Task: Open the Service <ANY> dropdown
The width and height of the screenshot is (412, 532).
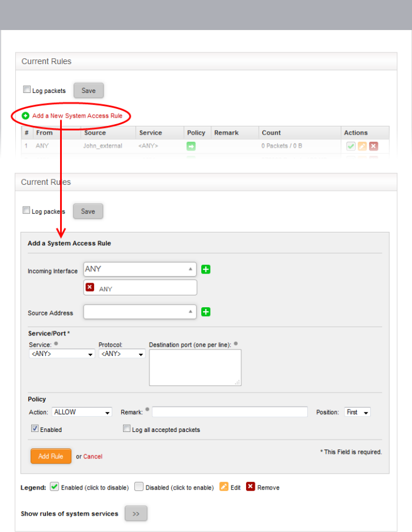Action: coord(62,354)
